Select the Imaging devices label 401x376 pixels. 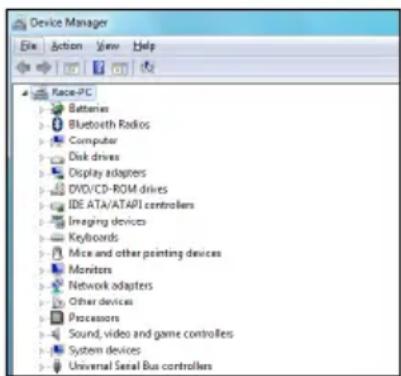107,222
